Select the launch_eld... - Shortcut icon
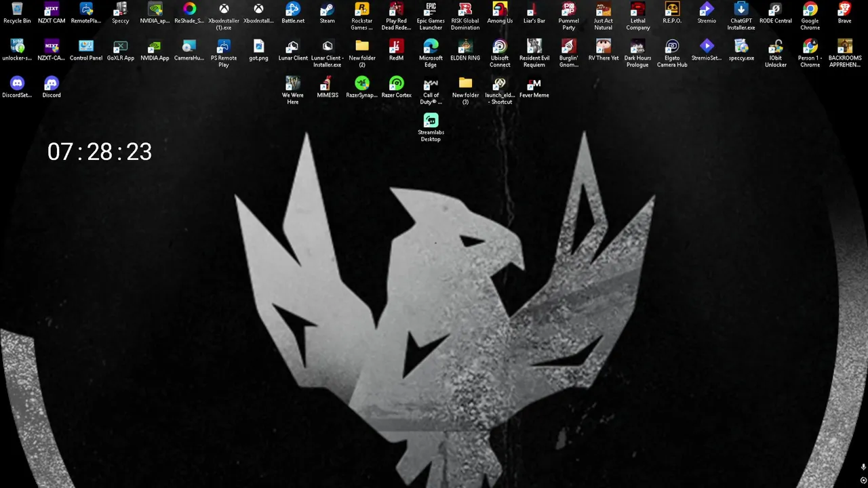Viewport: 868px width, 488px height. pyautogui.click(x=500, y=91)
